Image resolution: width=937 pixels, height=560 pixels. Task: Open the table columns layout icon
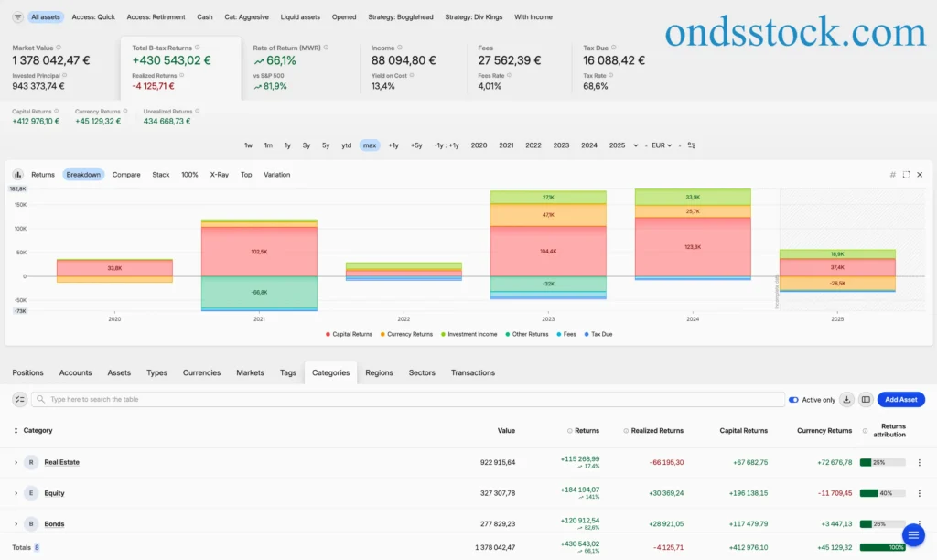coord(866,399)
